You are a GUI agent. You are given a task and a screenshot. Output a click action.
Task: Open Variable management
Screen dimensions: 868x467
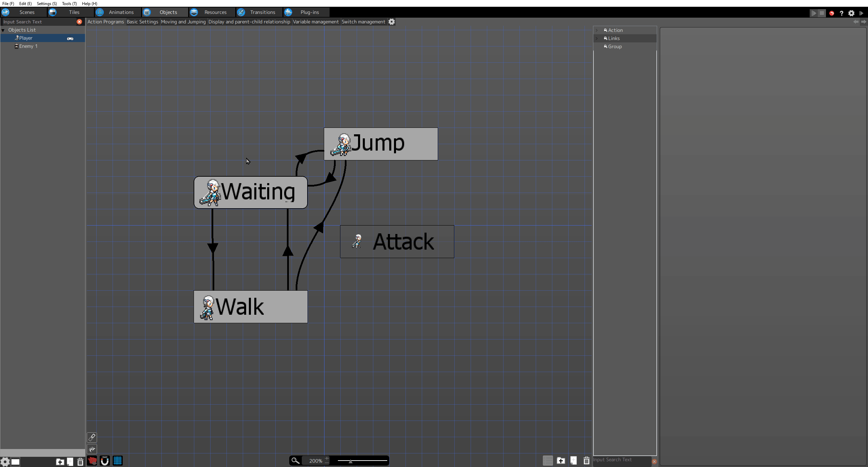click(x=316, y=22)
